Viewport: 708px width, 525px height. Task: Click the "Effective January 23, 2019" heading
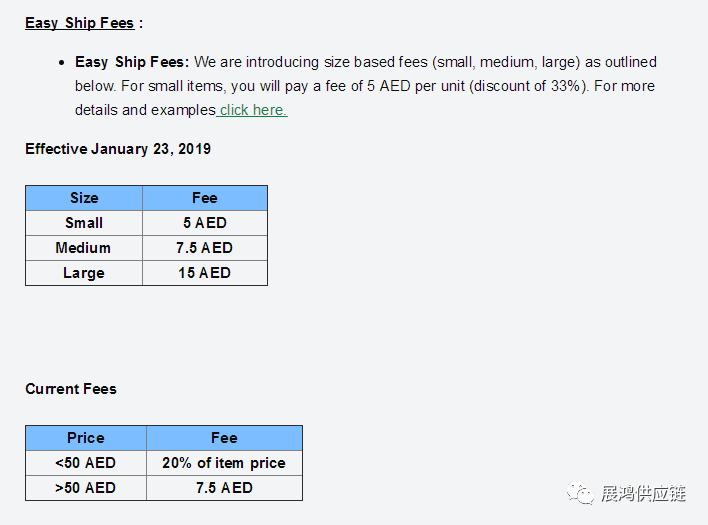click(118, 149)
